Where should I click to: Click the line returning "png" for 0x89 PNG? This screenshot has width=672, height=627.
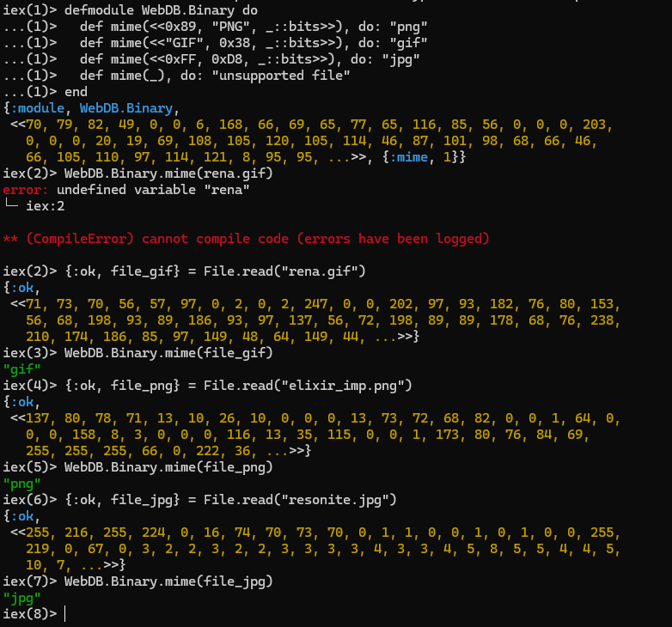(x=254, y=27)
